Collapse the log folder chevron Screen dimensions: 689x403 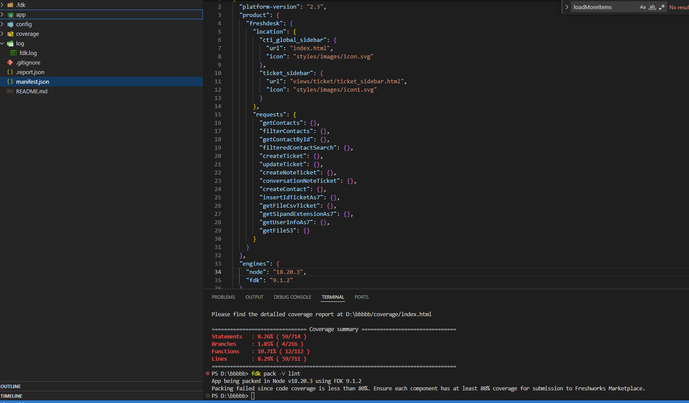tap(3, 44)
